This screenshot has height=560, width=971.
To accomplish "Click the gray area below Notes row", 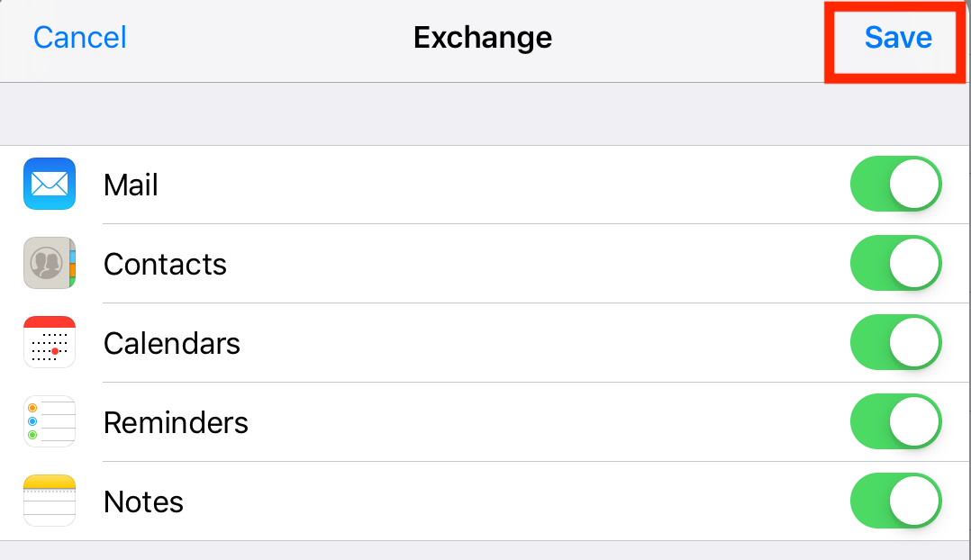I will [x=485, y=550].
